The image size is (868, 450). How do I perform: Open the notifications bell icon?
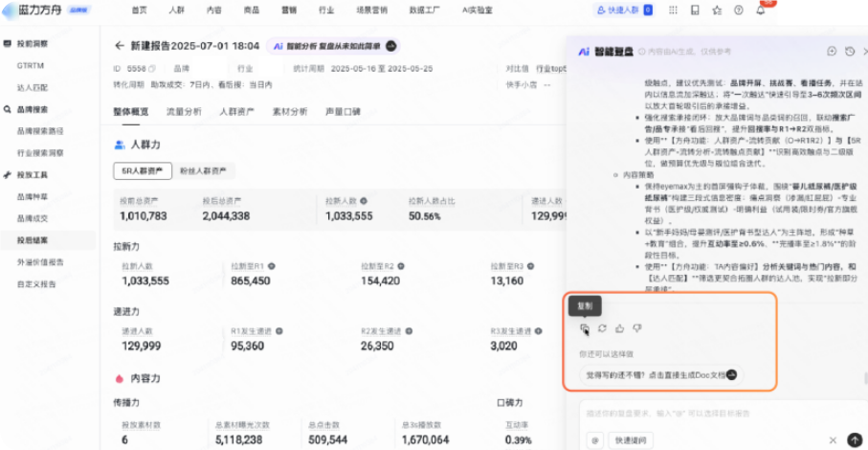click(761, 10)
